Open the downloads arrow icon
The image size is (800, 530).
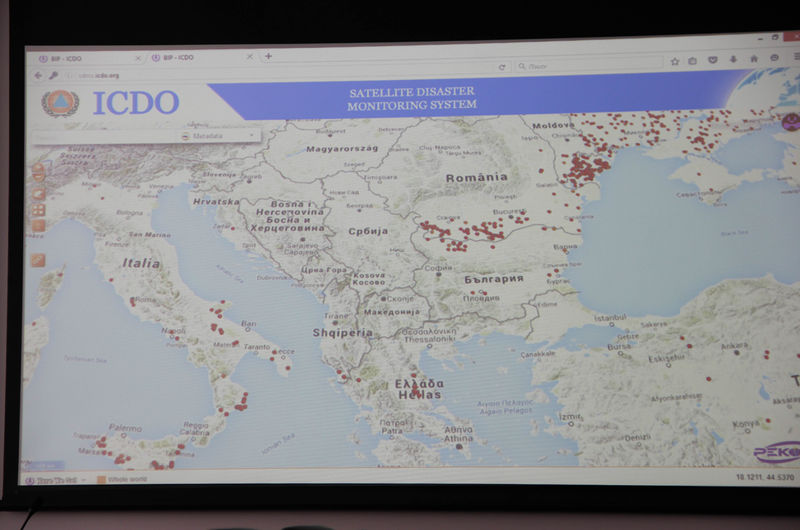click(x=733, y=59)
